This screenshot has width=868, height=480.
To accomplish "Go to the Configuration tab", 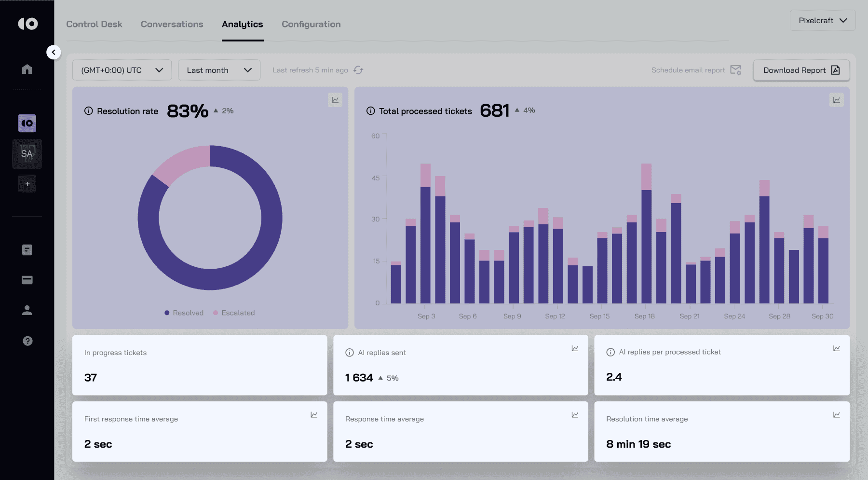I will click(311, 24).
